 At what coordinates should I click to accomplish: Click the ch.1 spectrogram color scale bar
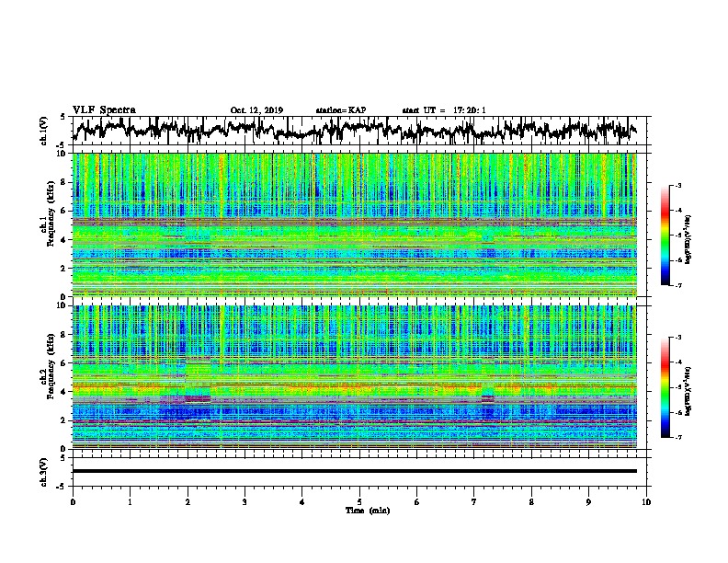click(665, 236)
